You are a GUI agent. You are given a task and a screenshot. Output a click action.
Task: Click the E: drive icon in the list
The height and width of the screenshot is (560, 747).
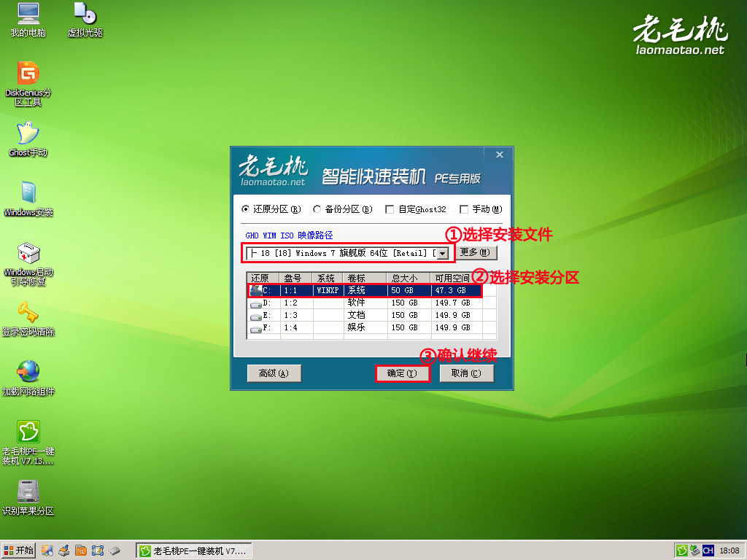coord(256,316)
